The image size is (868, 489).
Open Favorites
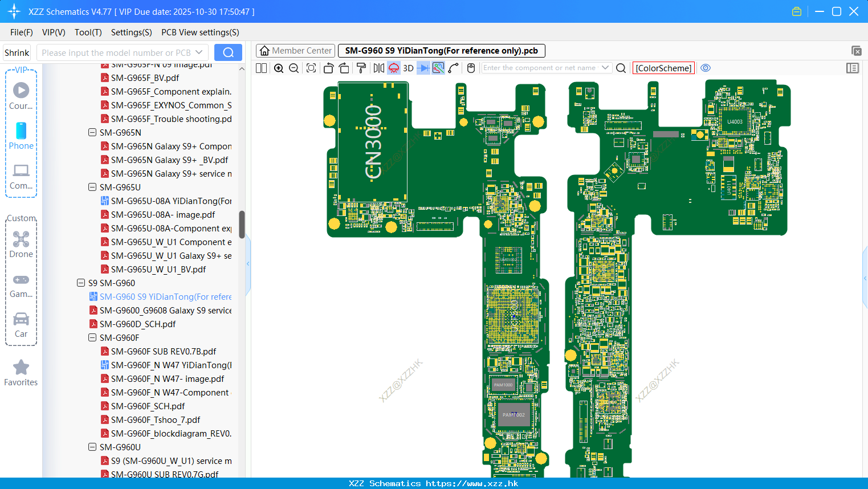(21, 373)
